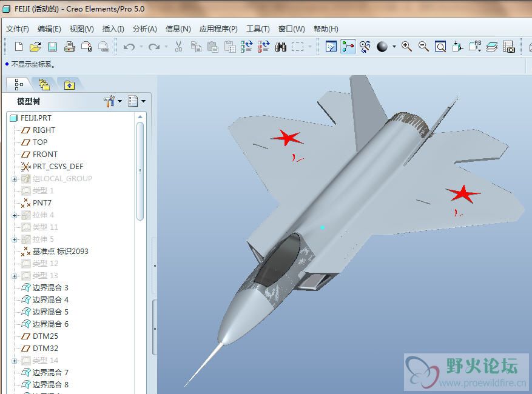The image size is (532, 394).
Task: Open model tree settings hammer dropdown
Action: (x=113, y=101)
